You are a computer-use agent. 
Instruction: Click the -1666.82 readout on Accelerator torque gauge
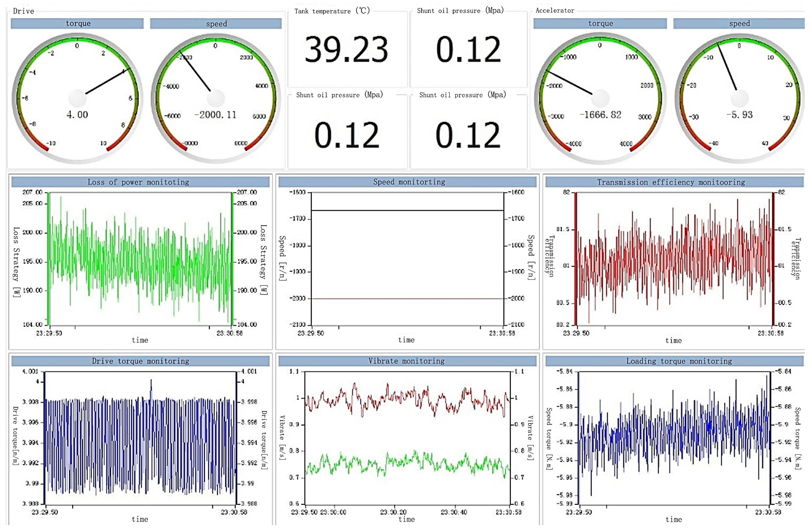pyautogui.click(x=600, y=115)
